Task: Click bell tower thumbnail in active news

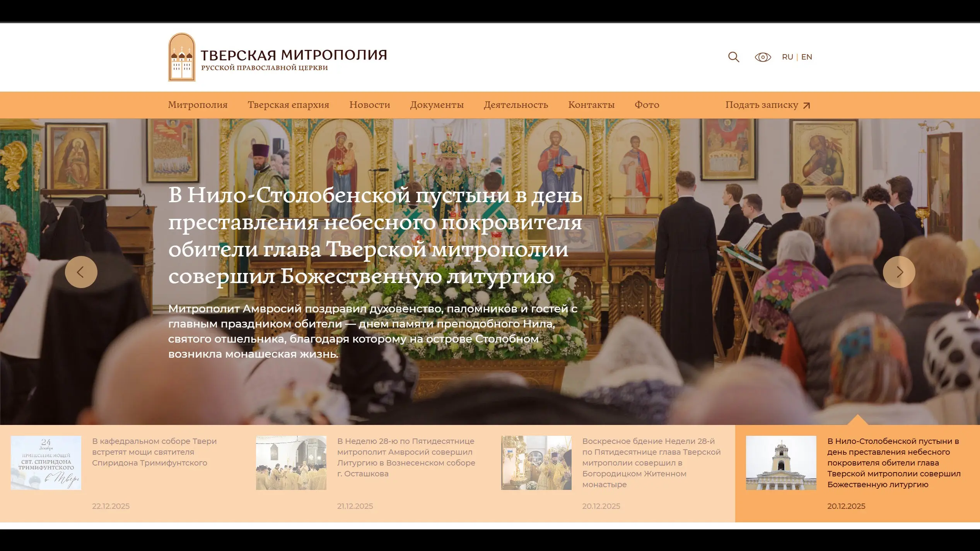Action: pyautogui.click(x=781, y=462)
